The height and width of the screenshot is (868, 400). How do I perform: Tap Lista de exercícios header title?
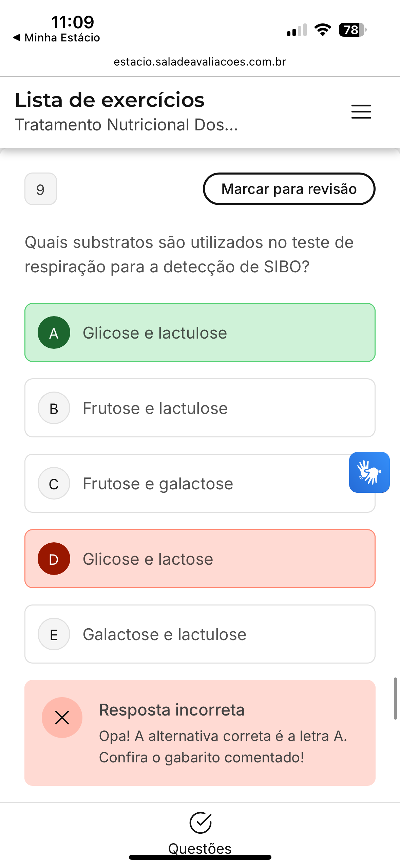coord(110,100)
